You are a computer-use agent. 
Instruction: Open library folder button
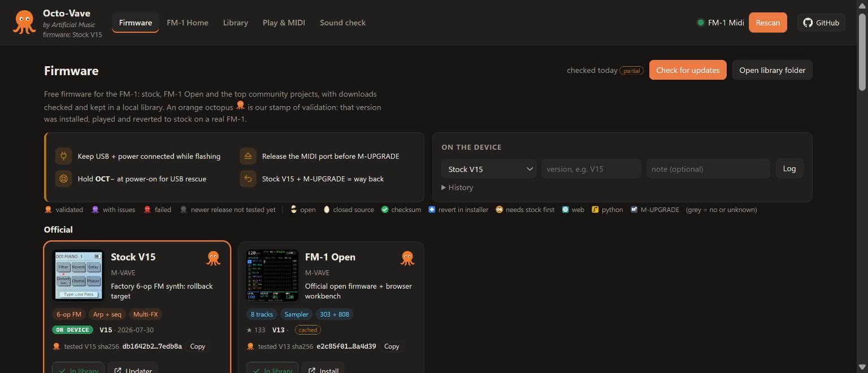tap(772, 70)
